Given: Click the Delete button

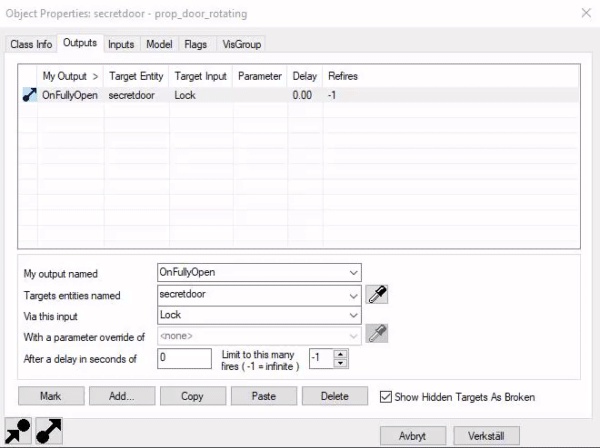Looking at the screenshot, I should pyautogui.click(x=335, y=396).
